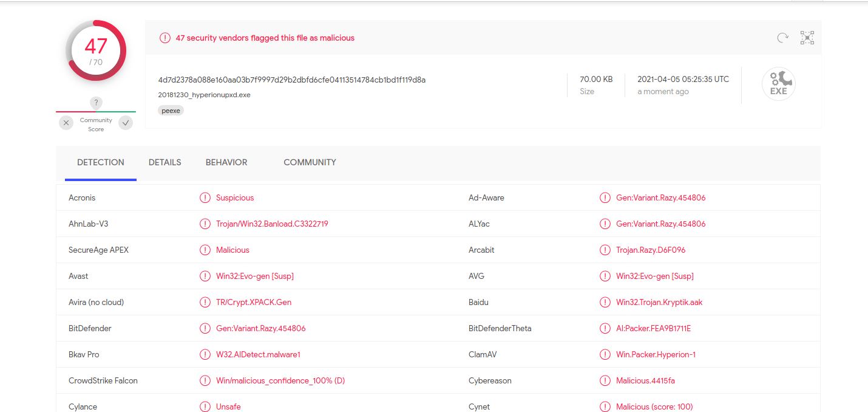
Task: Vote file as harmless with checkmark icon
Action: pos(126,123)
